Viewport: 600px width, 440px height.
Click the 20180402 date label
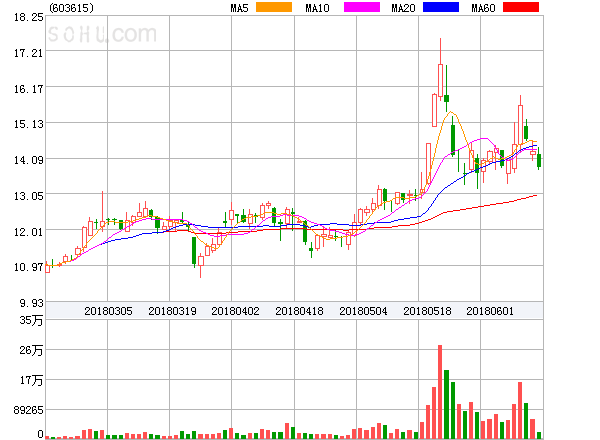pyautogui.click(x=235, y=311)
